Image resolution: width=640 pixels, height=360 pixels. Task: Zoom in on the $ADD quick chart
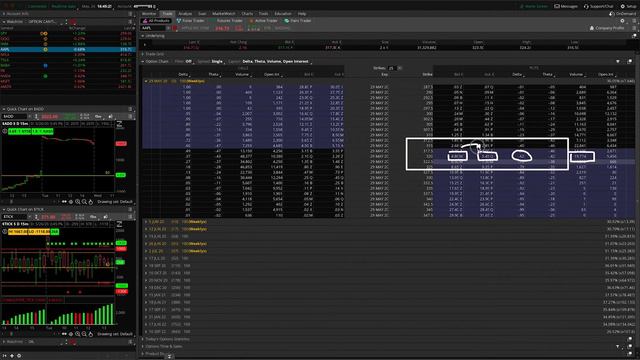[x=78, y=202]
